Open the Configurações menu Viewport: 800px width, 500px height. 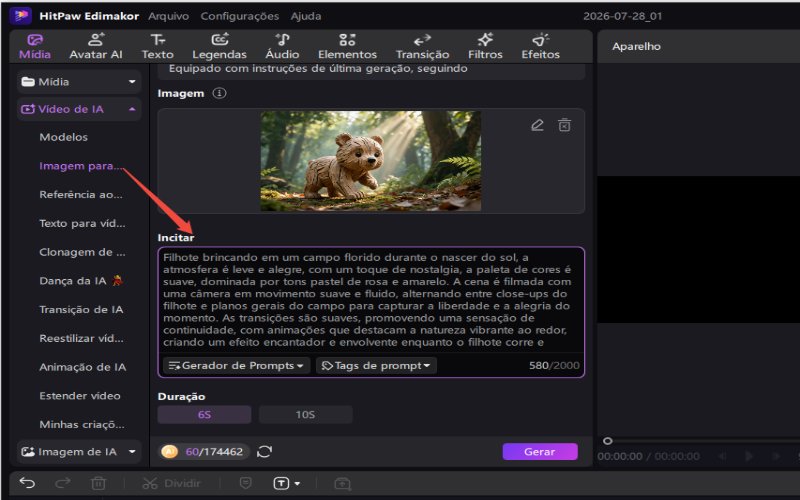click(x=239, y=16)
